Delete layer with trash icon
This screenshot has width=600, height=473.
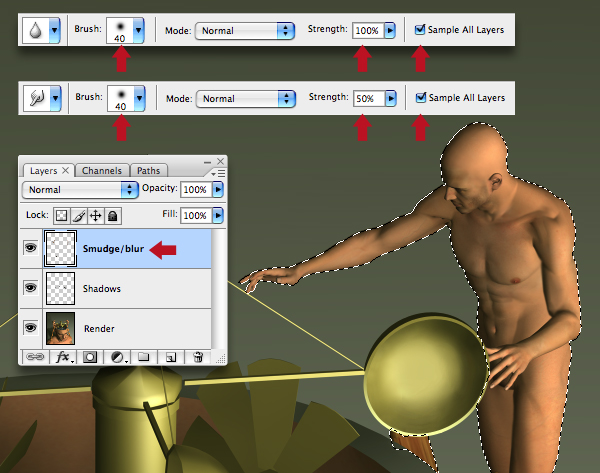(x=198, y=357)
